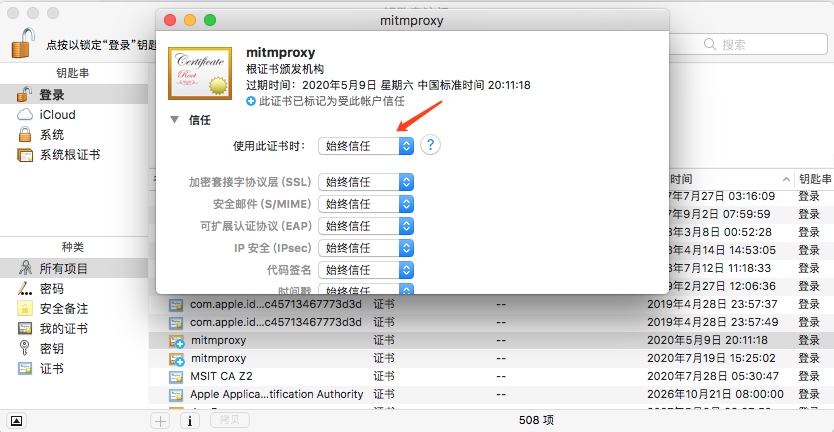Choose the 我的证书 category
Viewport: 834px width, 432px height.
[x=74, y=328]
